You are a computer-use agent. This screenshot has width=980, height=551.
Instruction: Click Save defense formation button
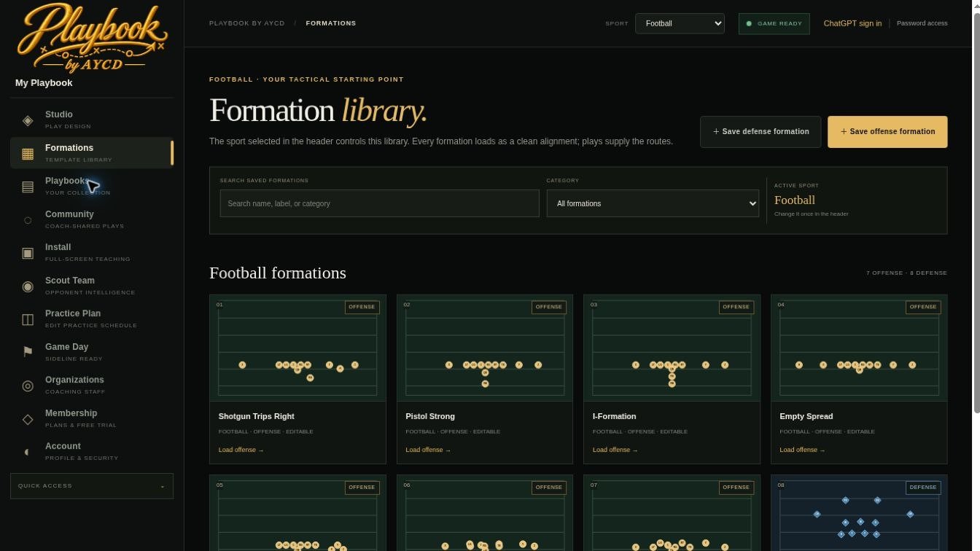761,132
